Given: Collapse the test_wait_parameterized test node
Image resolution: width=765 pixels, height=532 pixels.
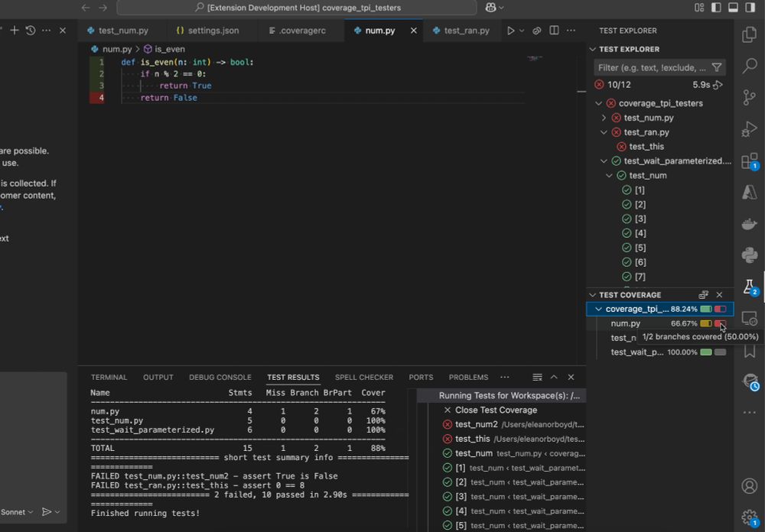Looking at the screenshot, I should tap(604, 161).
